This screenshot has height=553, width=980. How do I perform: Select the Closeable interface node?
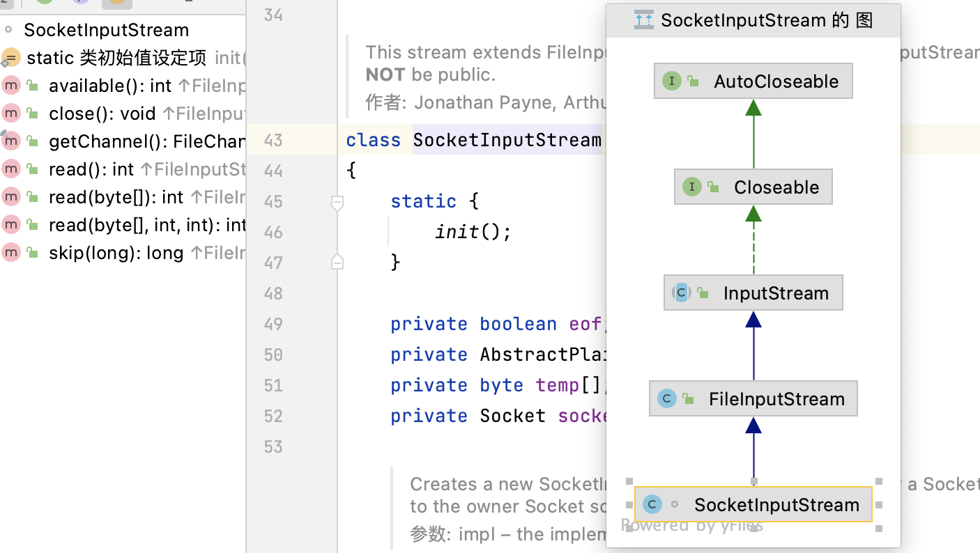point(753,187)
